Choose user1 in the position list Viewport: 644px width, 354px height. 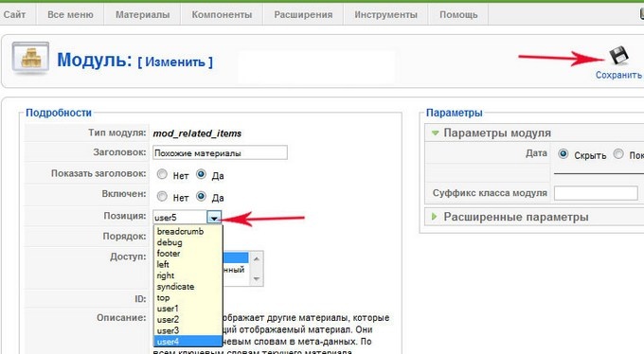tap(188, 309)
